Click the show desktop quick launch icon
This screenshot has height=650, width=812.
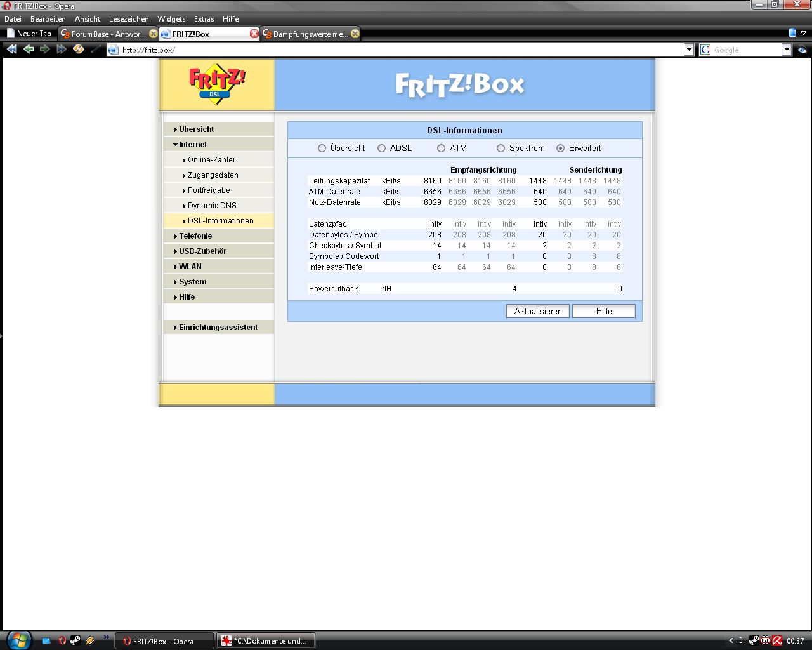(46, 641)
